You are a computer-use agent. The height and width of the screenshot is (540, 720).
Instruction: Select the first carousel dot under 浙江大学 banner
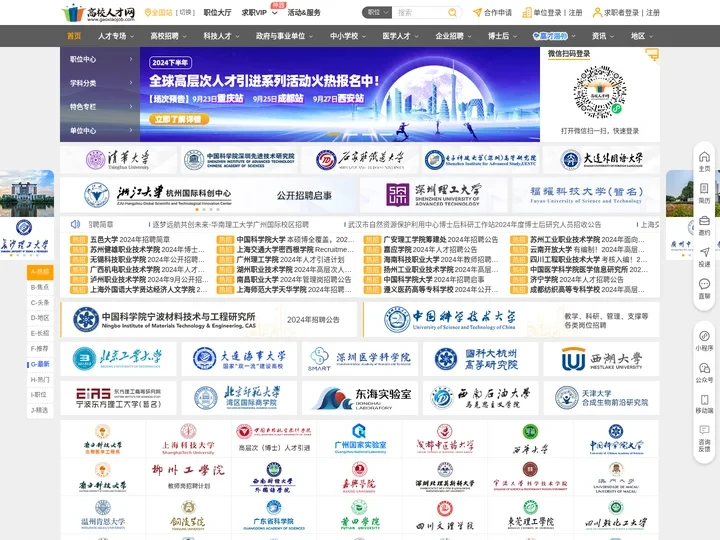pyautogui.click(x=197, y=209)
